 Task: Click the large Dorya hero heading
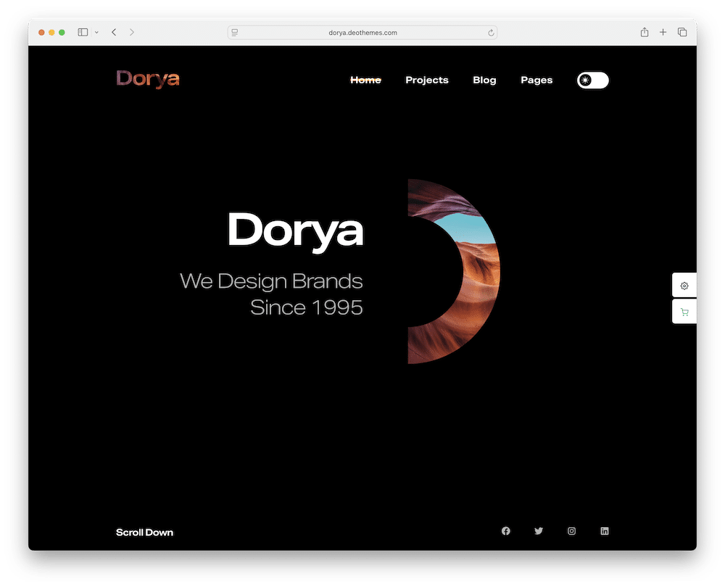pyautogui.click(x=296, y=231)
